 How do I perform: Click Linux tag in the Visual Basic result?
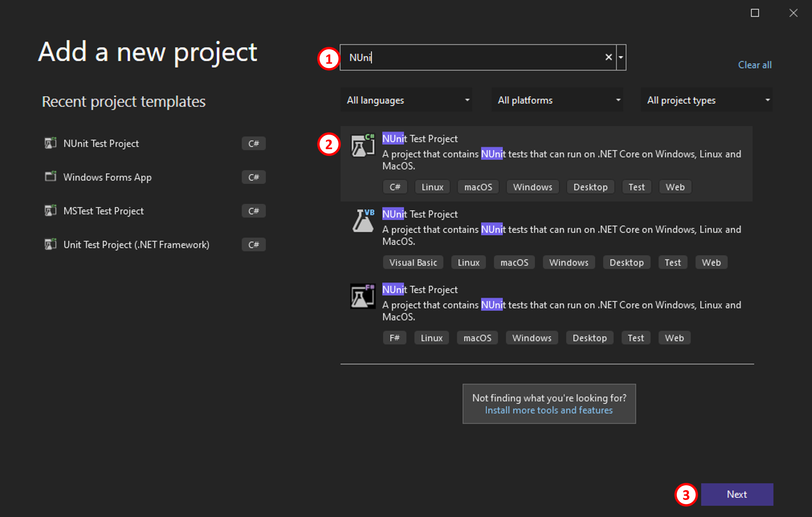468,262
